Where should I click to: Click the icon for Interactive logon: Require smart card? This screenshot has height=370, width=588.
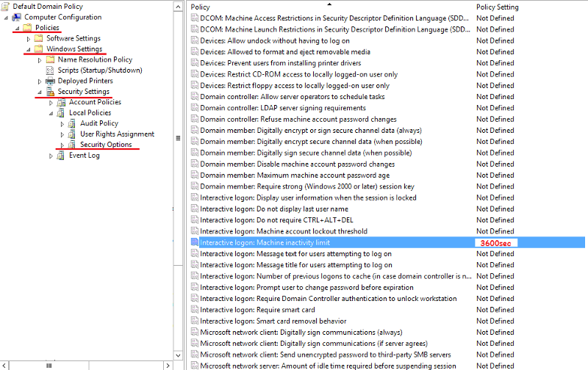pyautogui.click(x=195, y=309)
